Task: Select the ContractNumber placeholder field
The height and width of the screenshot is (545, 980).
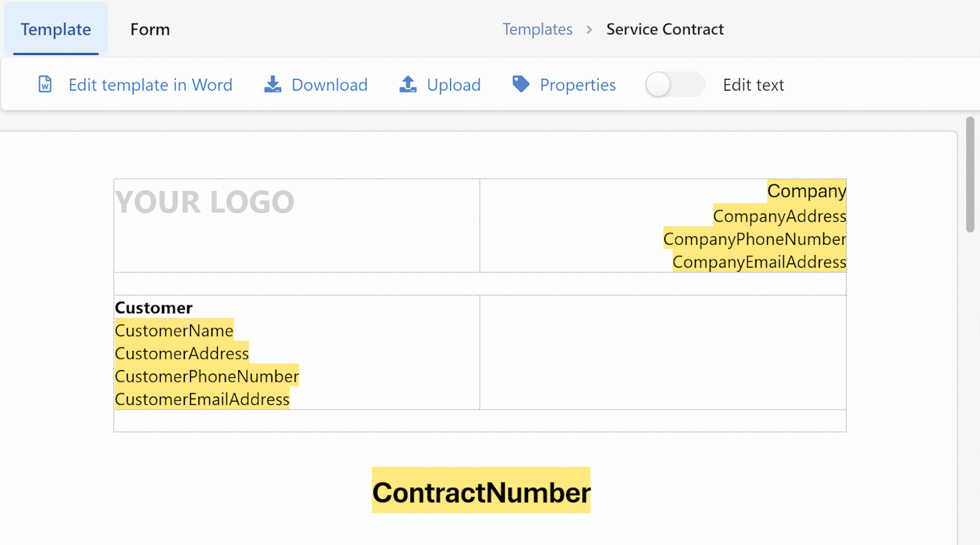Action: (481, 492)
